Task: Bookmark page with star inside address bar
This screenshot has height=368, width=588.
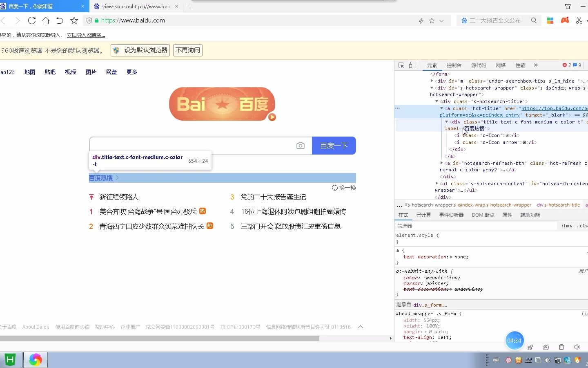Action: 432,20
